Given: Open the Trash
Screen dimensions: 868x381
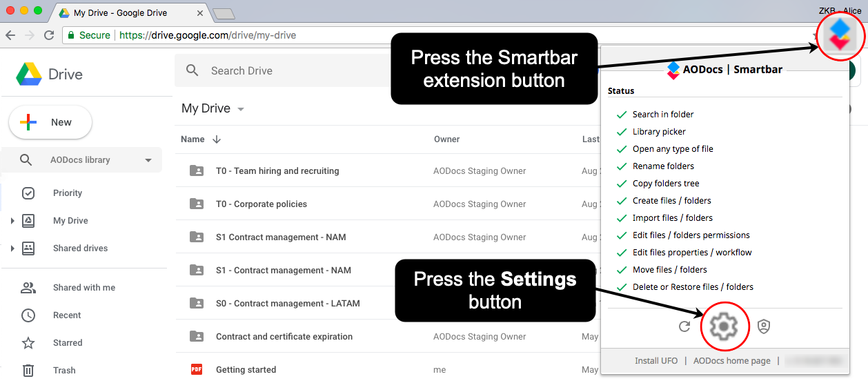Looking at the screenshot, I should [x=64, y=371].
